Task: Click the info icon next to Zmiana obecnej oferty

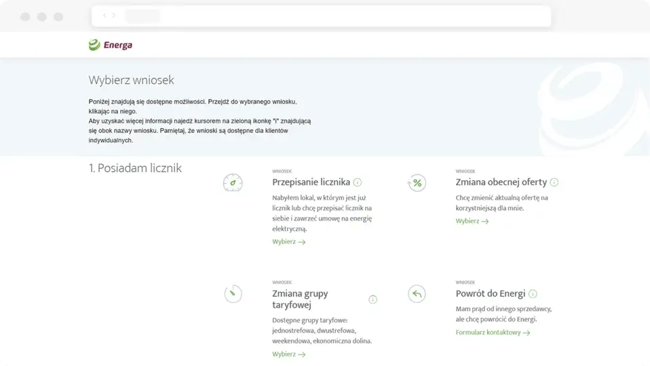Action: point(554,182)
